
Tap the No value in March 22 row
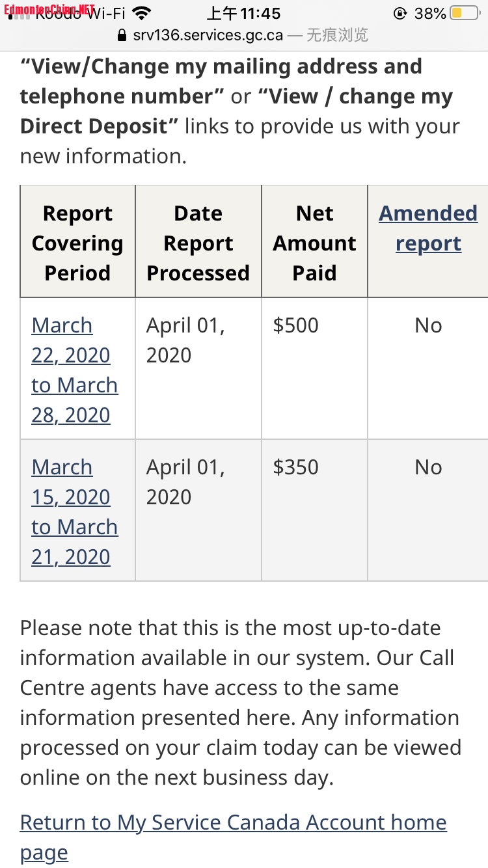tap(428, 325)
